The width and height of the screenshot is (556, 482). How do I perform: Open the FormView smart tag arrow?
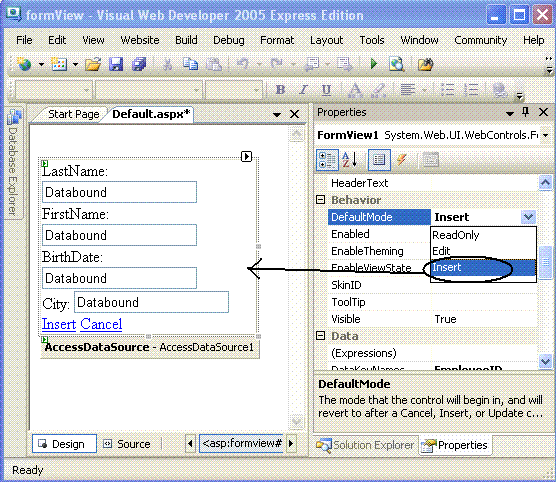pyautogui.click(x=246, y=156)
